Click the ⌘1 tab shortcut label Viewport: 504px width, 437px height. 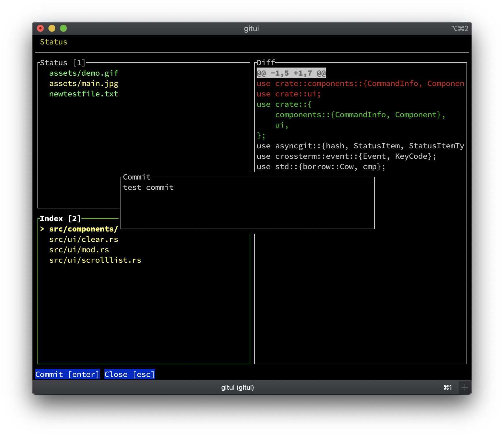[447, 387]
